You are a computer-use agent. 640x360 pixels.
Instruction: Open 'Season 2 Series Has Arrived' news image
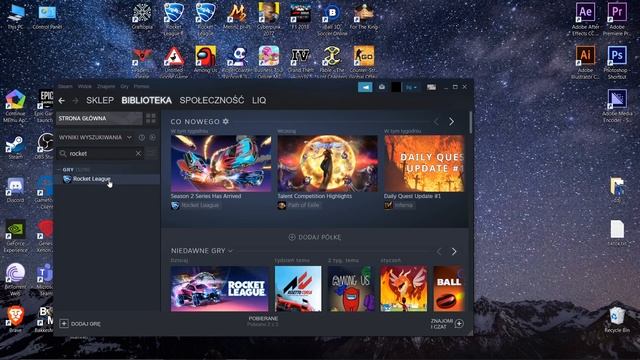(221, 163)
